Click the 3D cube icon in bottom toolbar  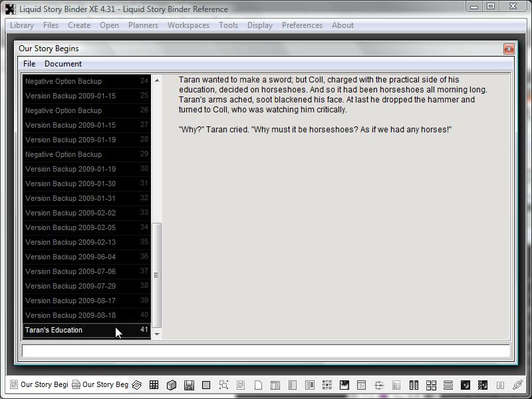(171, 385)
